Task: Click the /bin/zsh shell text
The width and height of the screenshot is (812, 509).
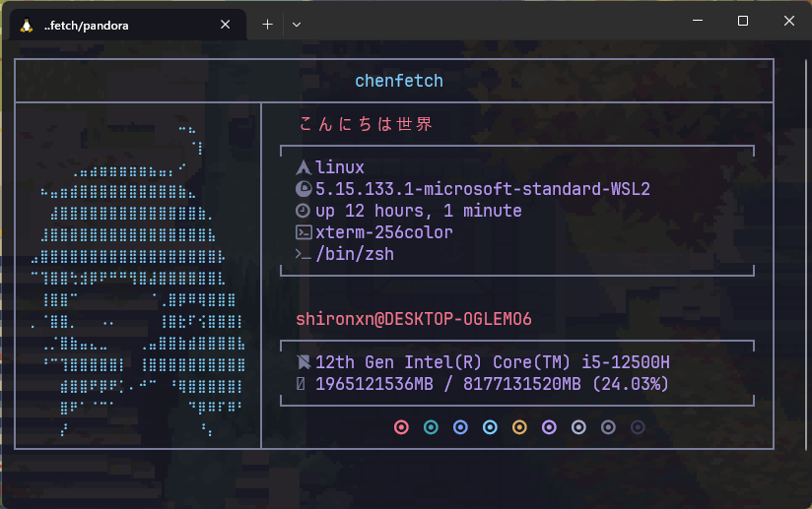Action: tap(355, 254)
